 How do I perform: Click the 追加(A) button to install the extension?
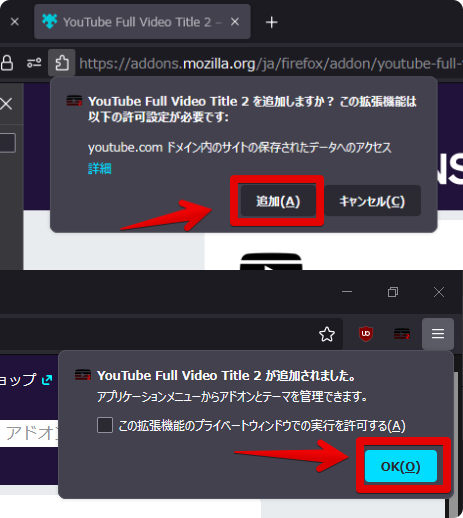(278, 201)
